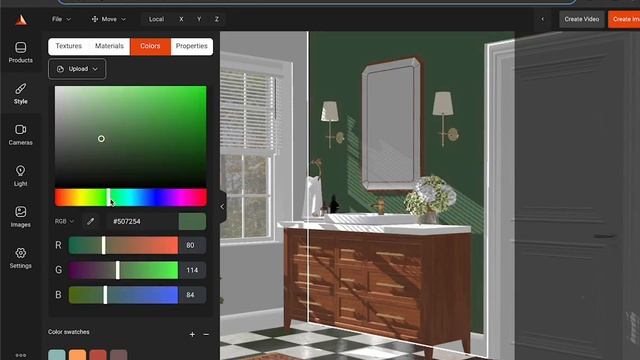Click the hue spectrum slider
This screenshot has height=360, width=640.
(131, 198)
